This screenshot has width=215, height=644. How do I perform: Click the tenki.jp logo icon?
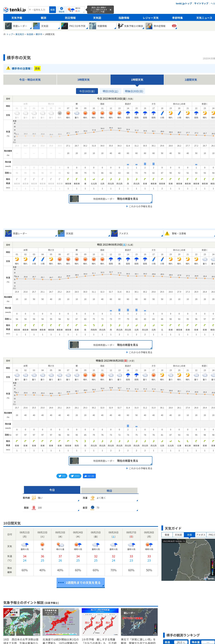point(6,10)
